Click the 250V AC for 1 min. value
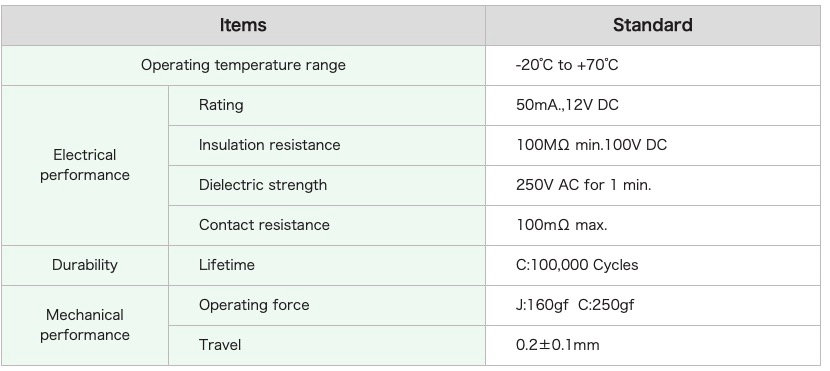 pyautogui.click(x=583, y=185)
